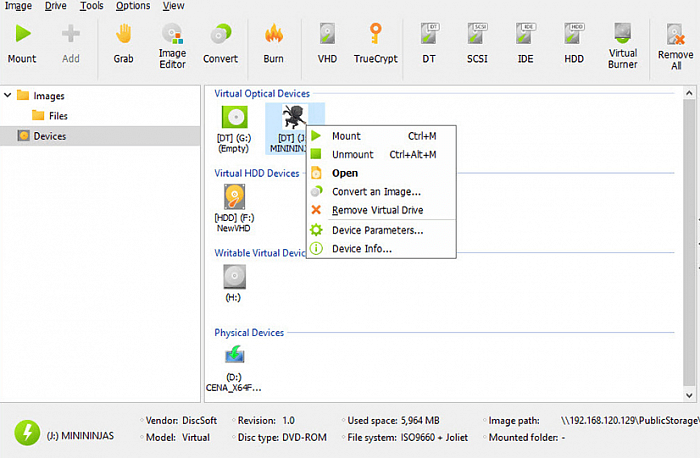The width and height of the screenshot is (700, 458).
Task: Select Files in the sidebar tree
Action: point(58,116)
